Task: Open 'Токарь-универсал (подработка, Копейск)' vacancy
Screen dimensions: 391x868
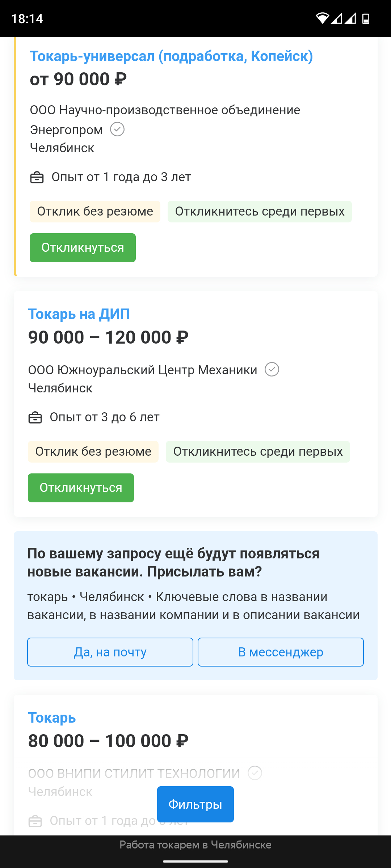Action: 171,56
